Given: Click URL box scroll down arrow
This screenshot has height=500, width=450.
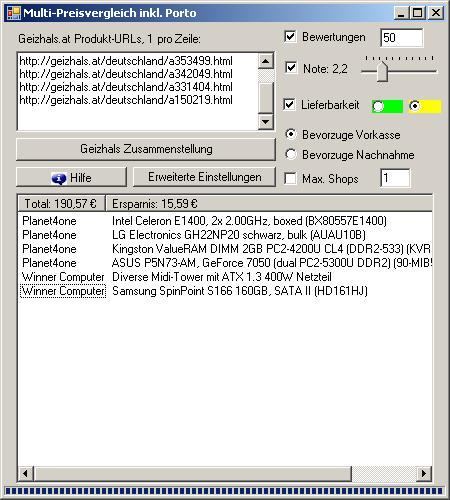Looking at the screenshot, I should [266, 122].
